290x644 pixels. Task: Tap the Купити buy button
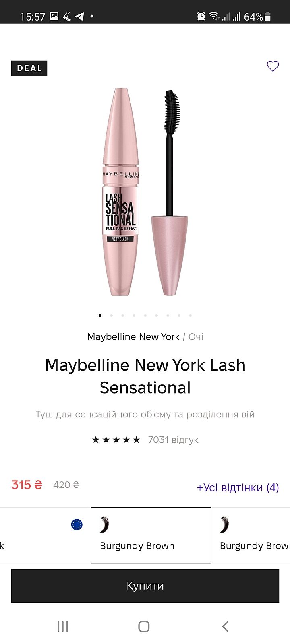[x=145, y=586]
